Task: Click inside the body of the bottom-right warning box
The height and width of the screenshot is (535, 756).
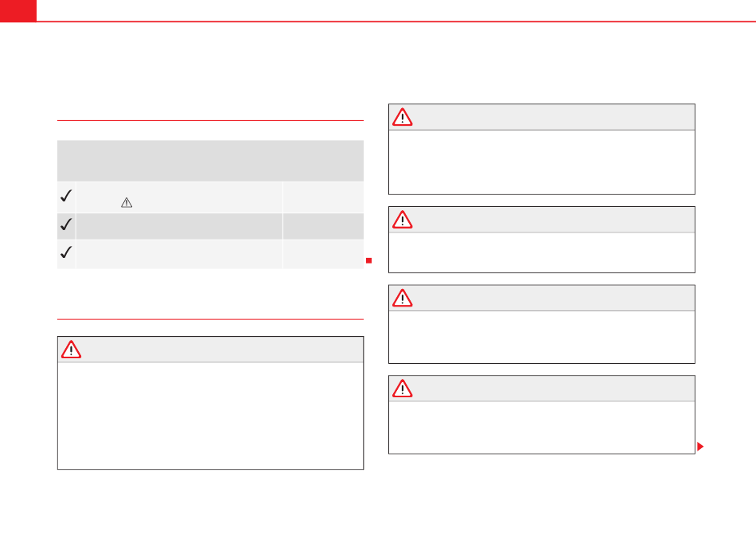Action: tap(541, 427)
